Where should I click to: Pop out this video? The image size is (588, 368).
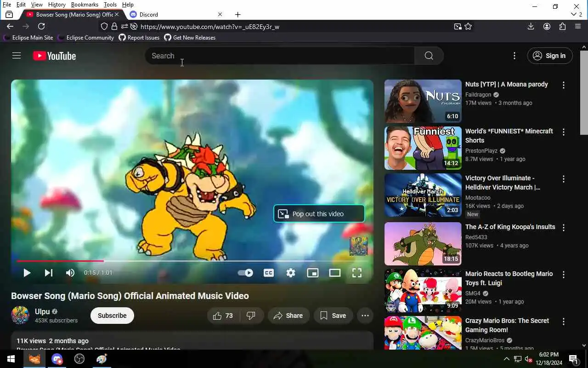319,214
